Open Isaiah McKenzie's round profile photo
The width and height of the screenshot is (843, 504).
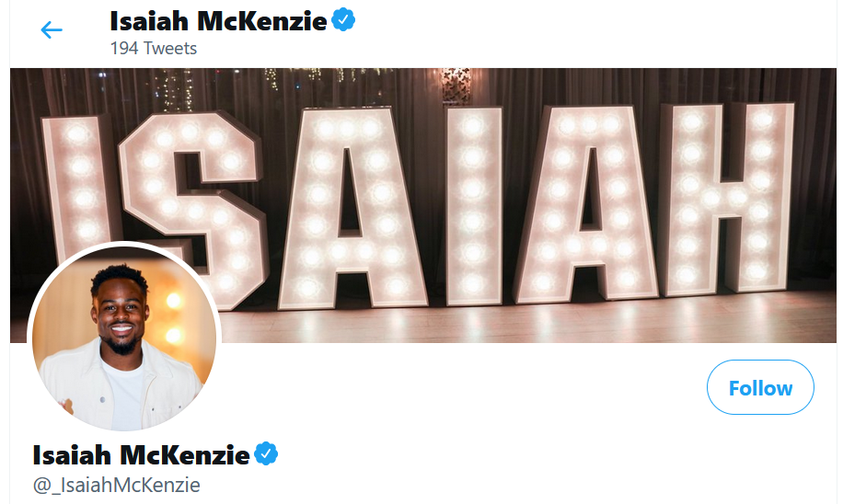pos(124,337)
